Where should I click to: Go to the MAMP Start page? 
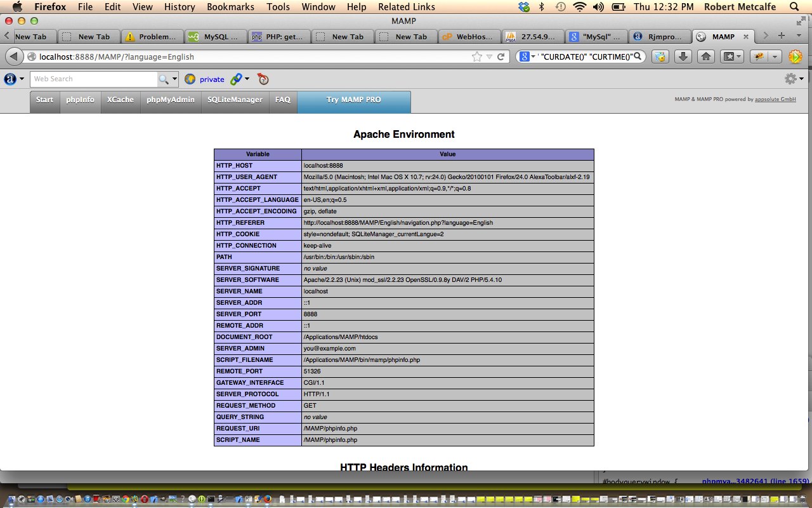pyautogui.click(x=44, y=102)
